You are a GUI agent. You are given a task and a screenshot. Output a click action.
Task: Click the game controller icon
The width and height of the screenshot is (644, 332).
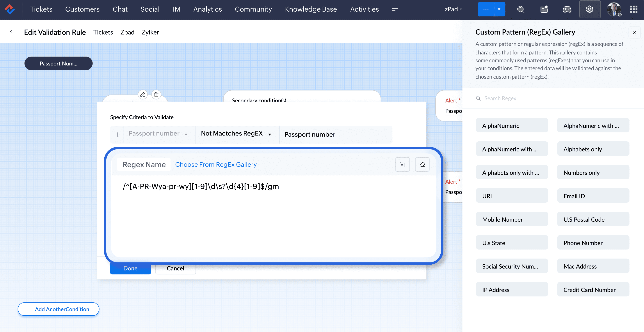coord(567,9)
